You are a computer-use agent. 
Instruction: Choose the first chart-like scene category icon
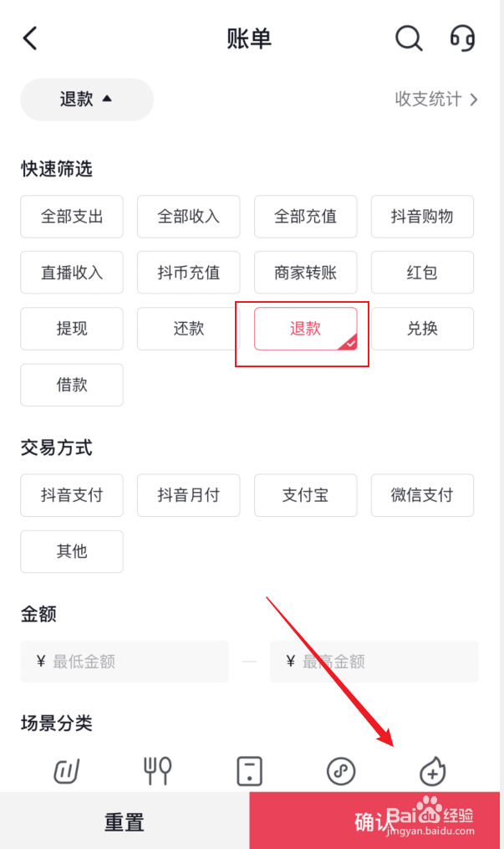pyautogui.click(x=67, y=771)
